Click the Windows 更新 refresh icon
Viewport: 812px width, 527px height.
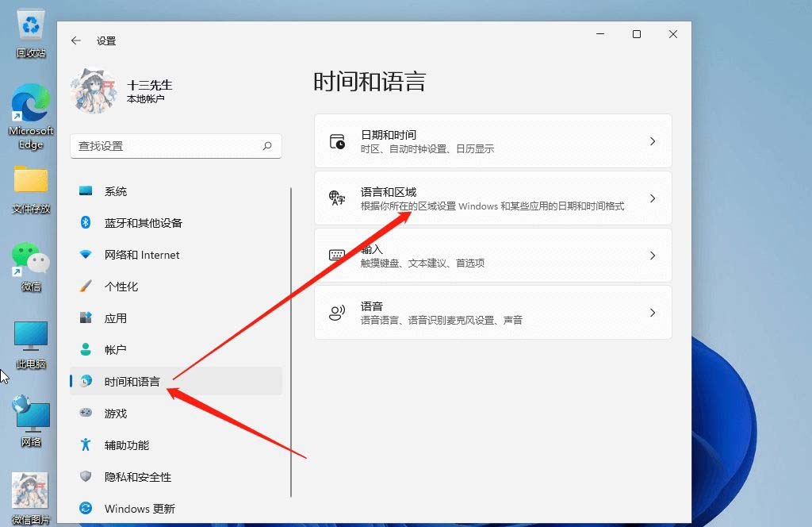click(x=86, y=508)
